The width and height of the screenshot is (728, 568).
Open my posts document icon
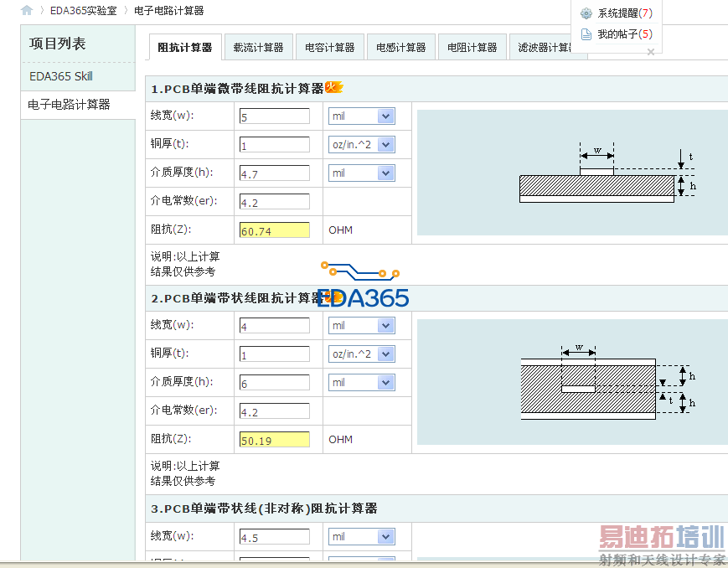[586, 34]
